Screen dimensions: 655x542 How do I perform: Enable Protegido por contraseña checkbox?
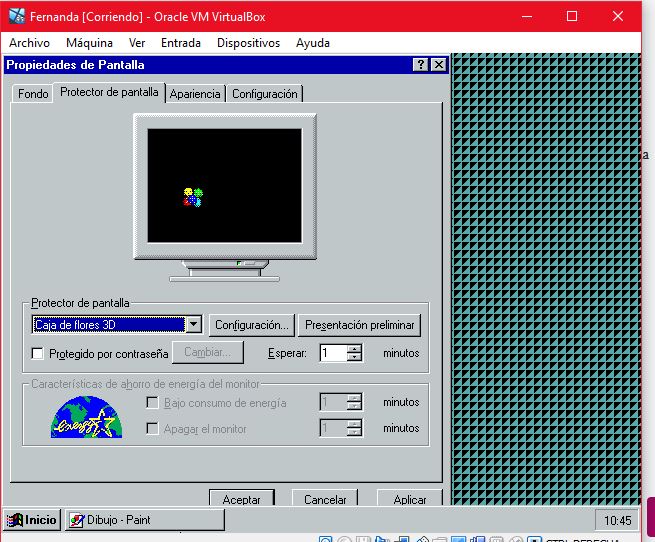[38, 353]
